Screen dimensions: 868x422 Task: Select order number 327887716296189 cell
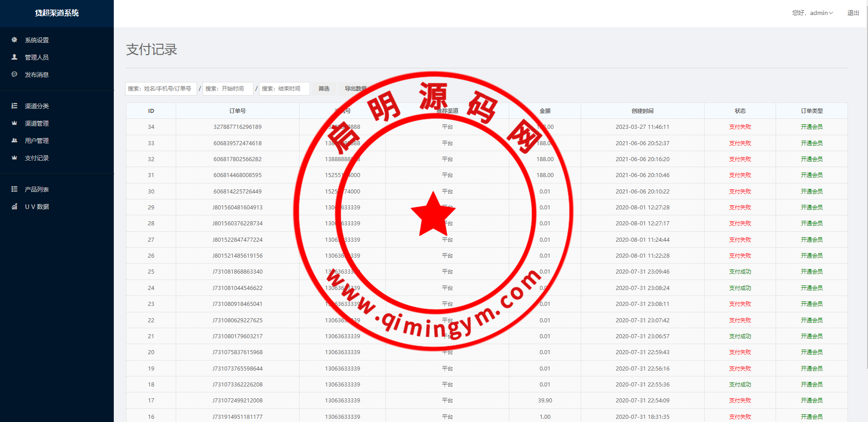click(237, 127)
